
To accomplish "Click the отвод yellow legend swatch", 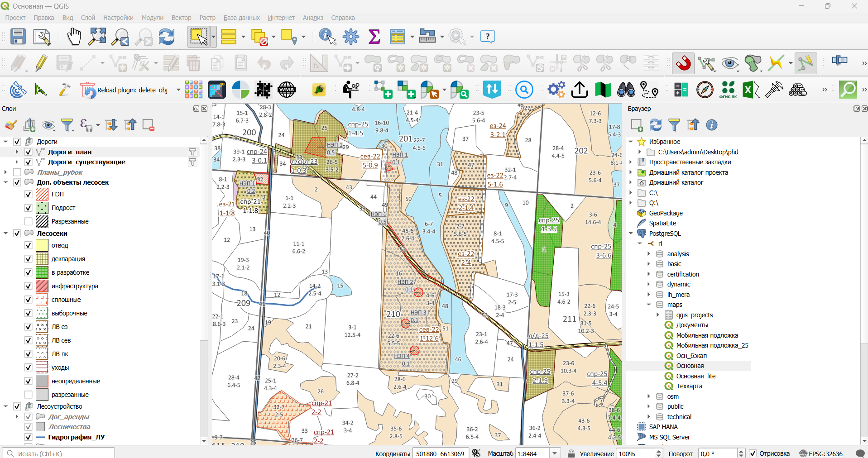I will pyautogui.click(x=42, y=245).
